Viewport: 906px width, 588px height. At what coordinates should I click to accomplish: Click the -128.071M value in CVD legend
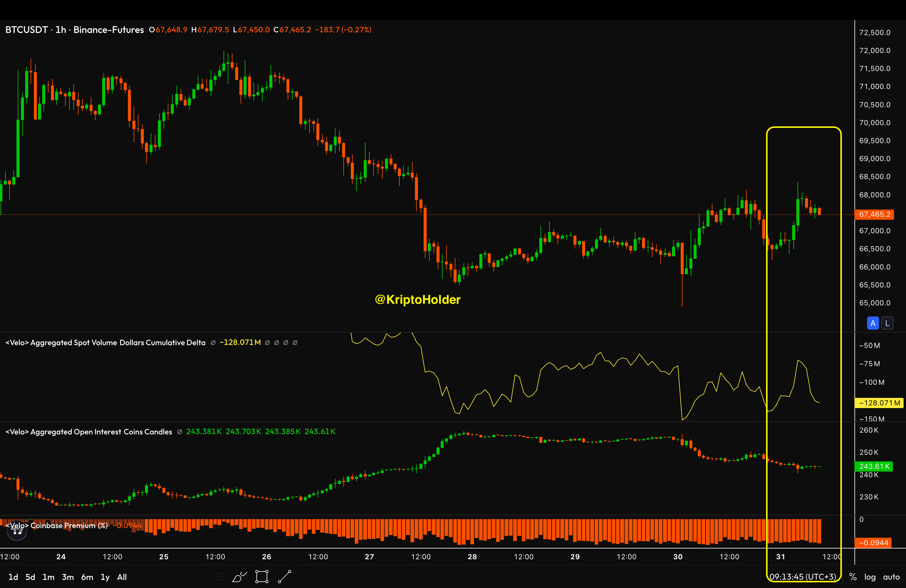coord(240,342)
